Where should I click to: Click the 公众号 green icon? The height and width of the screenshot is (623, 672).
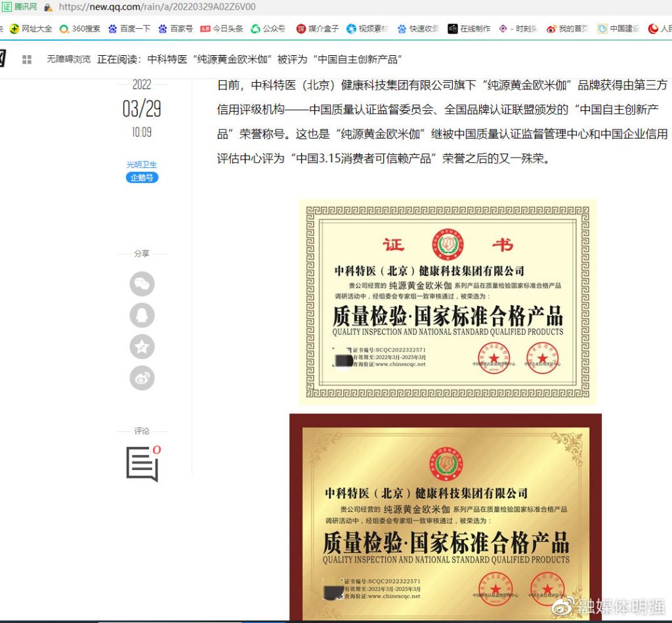point(255,29)
